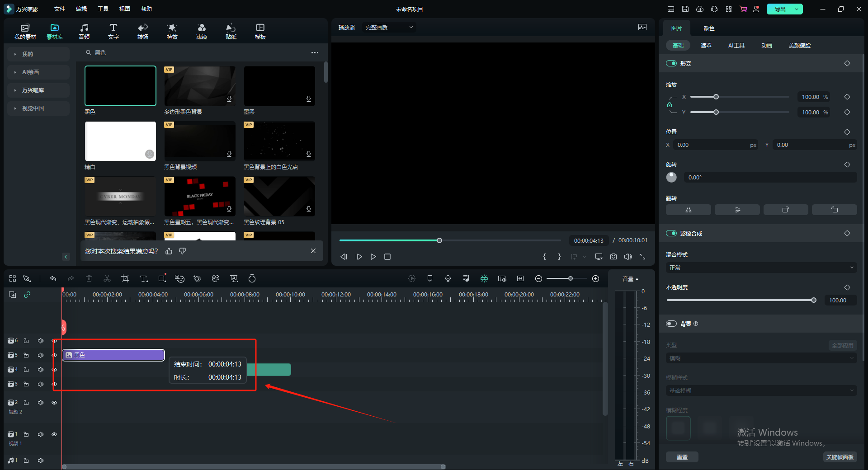
Task: Click the text tool icon above timeline
Action: [x=143, y=279]
